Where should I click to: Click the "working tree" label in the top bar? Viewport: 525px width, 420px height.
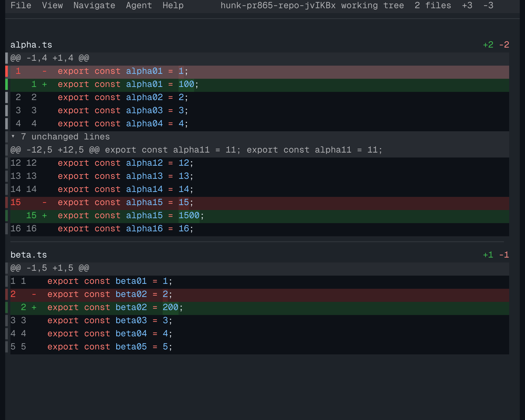coord(372,5)
